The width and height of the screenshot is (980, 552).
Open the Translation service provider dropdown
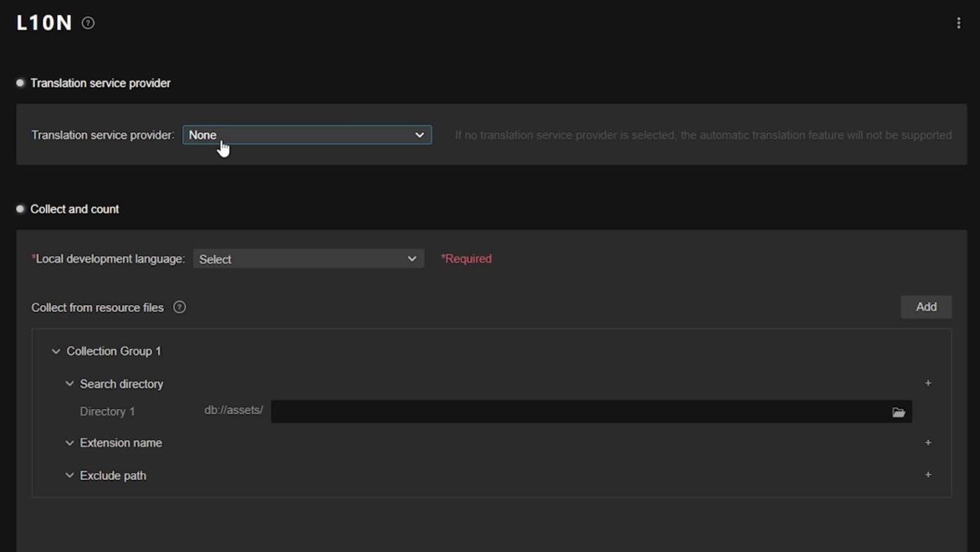point(307,135)
